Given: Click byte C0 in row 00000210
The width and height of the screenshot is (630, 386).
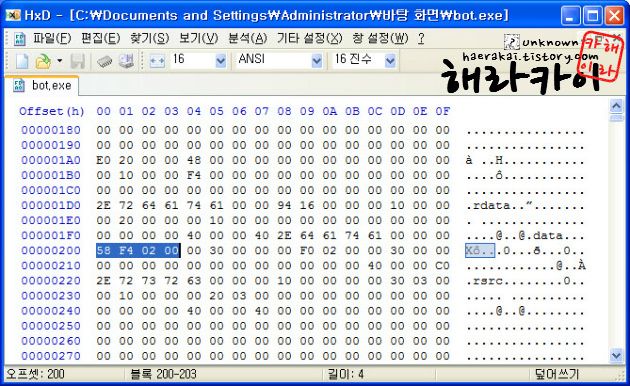Looking at the screenshot, I should pos(442,266).
